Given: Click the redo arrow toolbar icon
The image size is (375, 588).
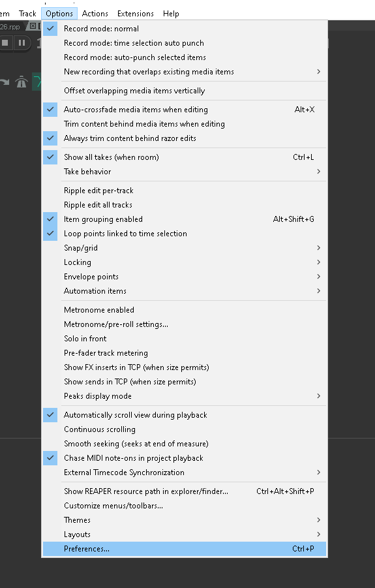Looking at the screenshot, I should (5, 82).
